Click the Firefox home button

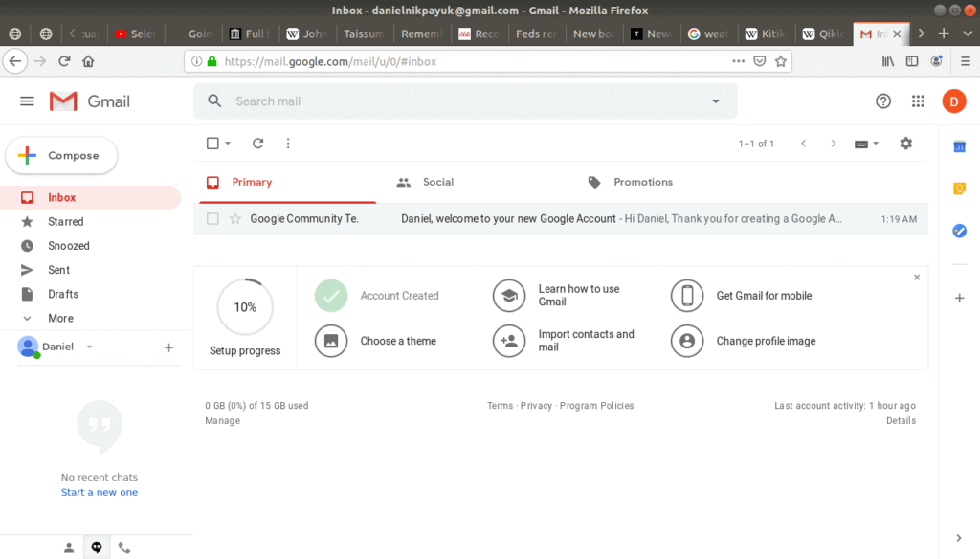pyautogui.click(x=88, y=61)
